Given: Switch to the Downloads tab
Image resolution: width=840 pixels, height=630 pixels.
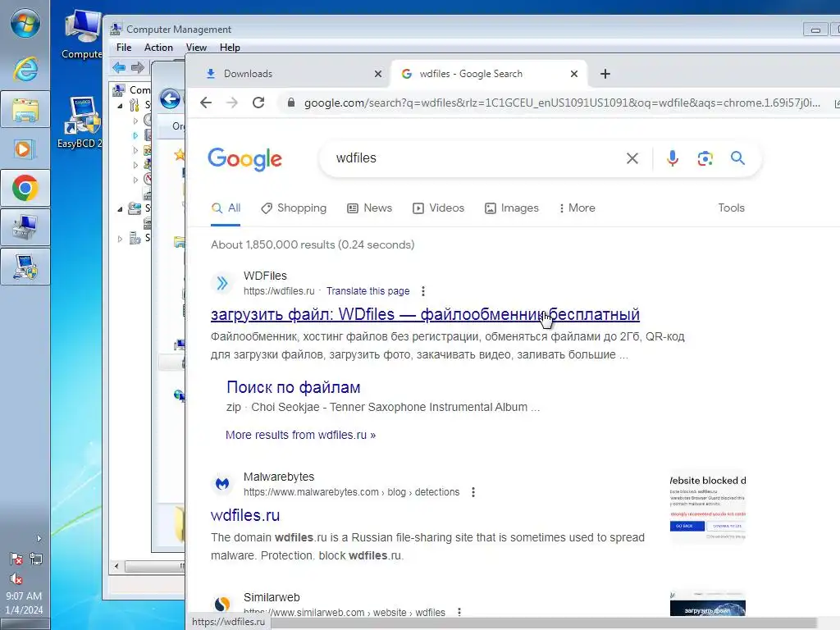Looking at the screenshot, I should [x=290, y=73].
